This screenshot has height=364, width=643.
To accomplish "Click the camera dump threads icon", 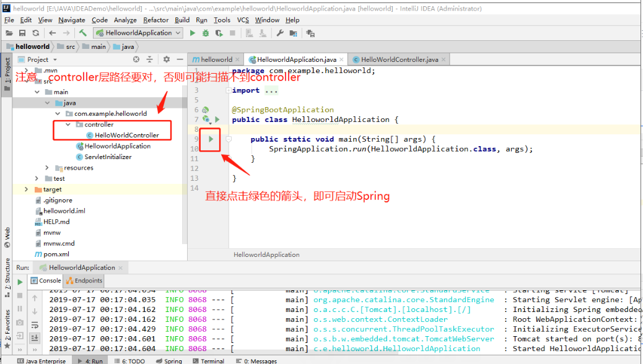I will pyautogui.click(x=20, y=323).
